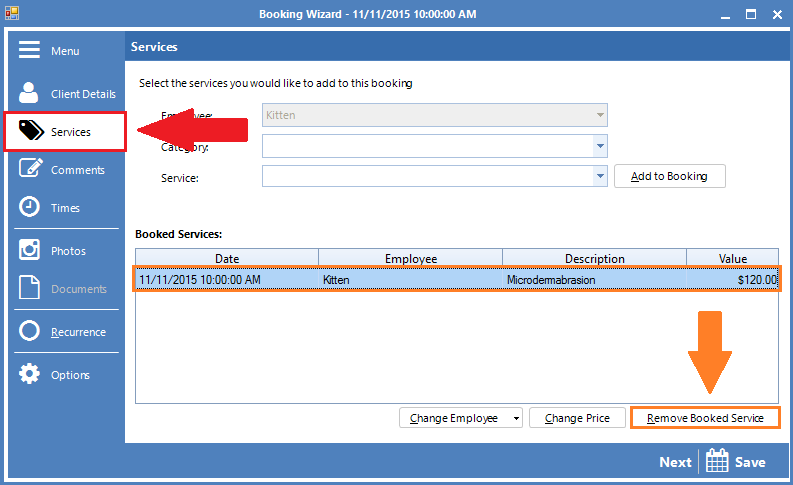This screenshot has width=793, height=485.
Task: Go to Next step
Action: tap(675, 462)
